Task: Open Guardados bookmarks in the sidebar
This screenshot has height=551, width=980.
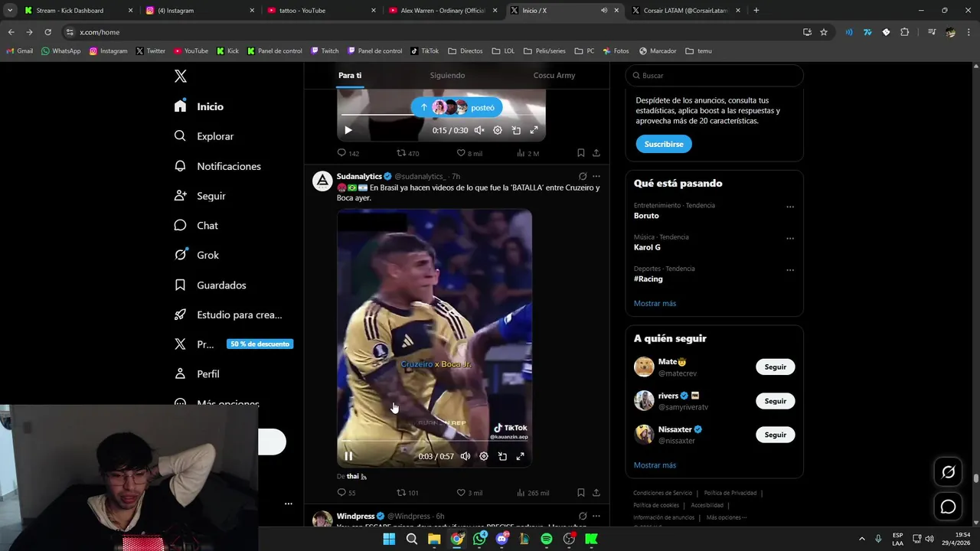Action: (x=211, y=285)
